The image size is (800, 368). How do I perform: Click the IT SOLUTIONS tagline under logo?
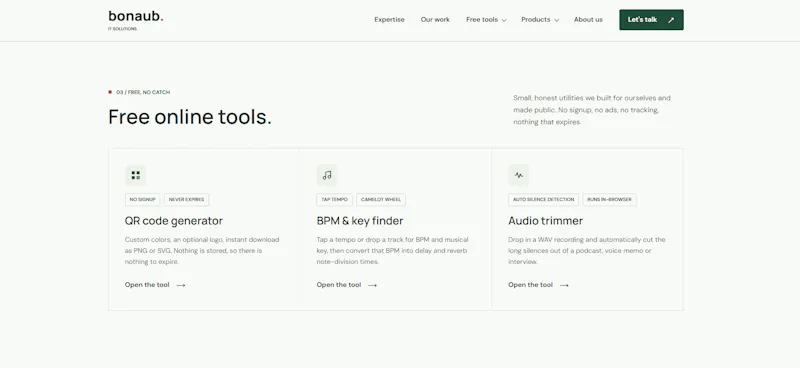coord(122,29)
